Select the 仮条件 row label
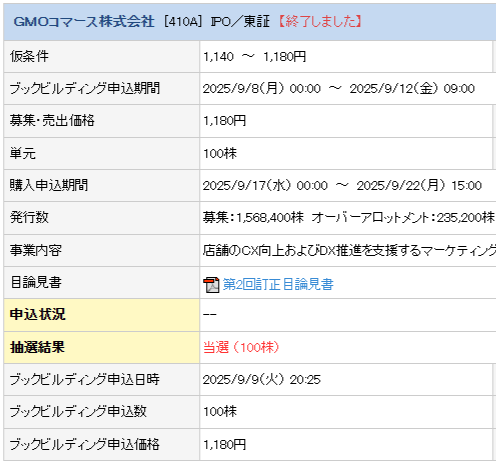Screen dimensions: 496x464 point(29,56)
